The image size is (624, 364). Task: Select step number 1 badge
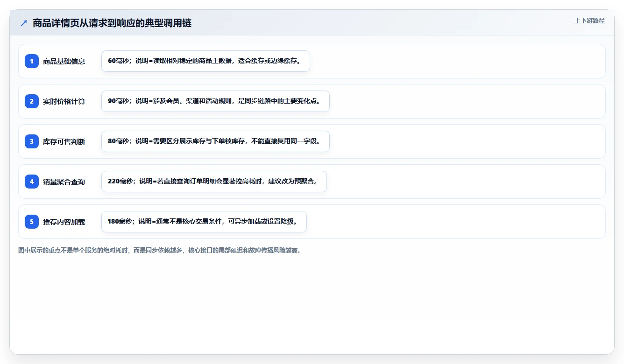pos(32,61)
